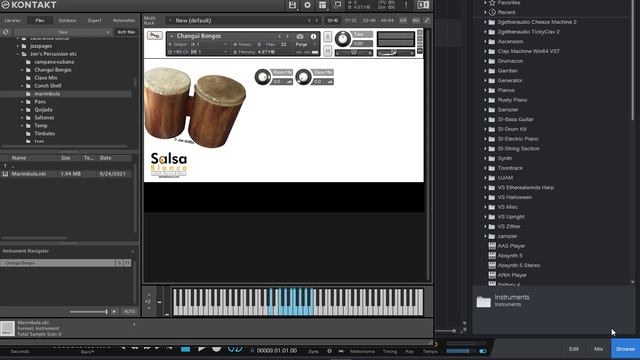
Task: Click the Open Mic volume knob
Action: click(262, 77)
